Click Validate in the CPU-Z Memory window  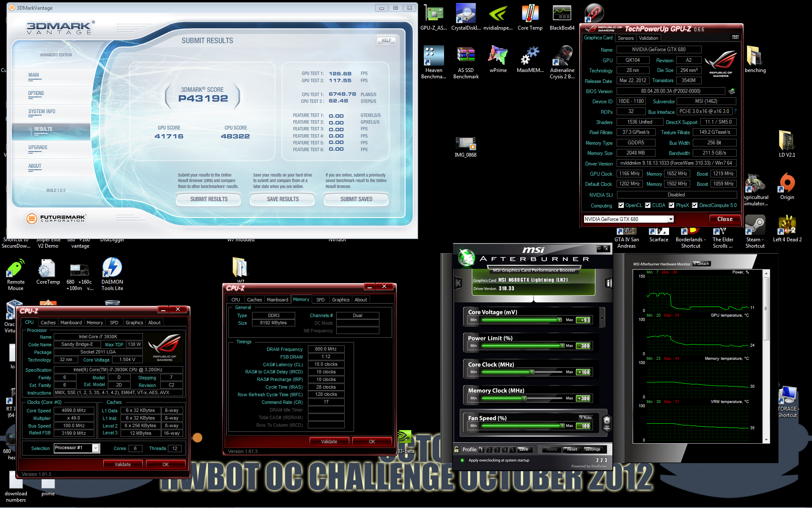[329, 442]
